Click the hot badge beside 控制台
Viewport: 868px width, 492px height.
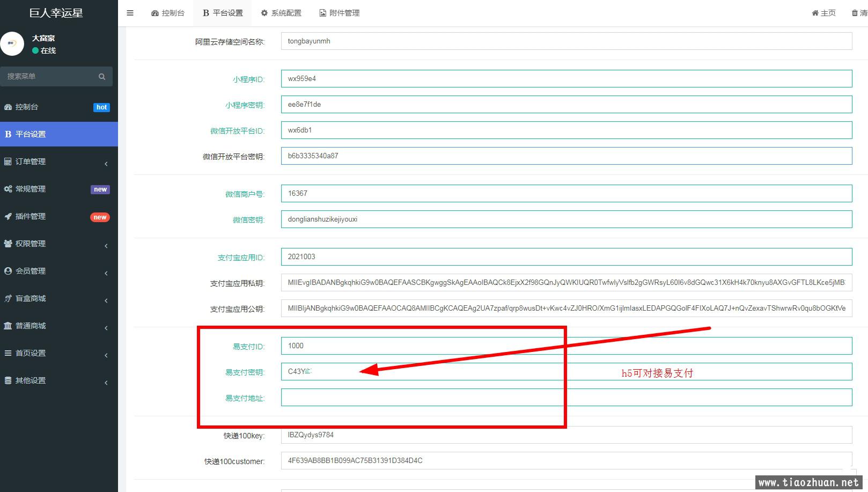pyautogui.click(x=101, y=107)
